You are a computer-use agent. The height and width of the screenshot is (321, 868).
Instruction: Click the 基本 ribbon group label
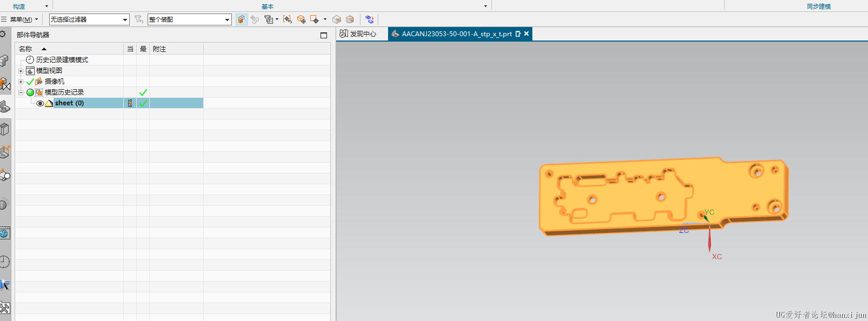point(268,6)
